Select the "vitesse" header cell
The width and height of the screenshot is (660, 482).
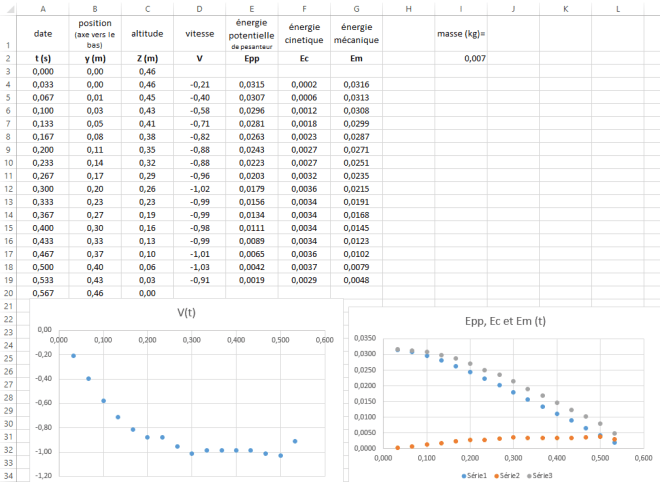200,34
